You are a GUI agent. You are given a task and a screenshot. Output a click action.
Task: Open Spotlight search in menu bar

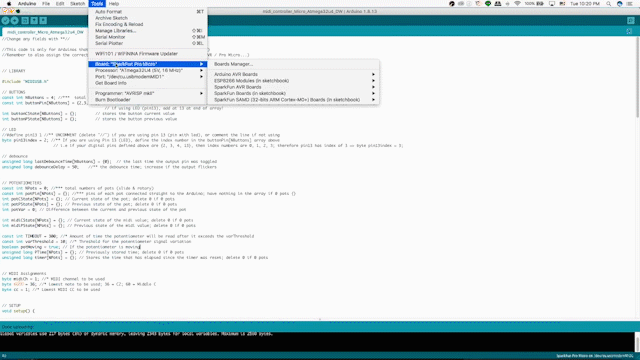coord(609,4)
